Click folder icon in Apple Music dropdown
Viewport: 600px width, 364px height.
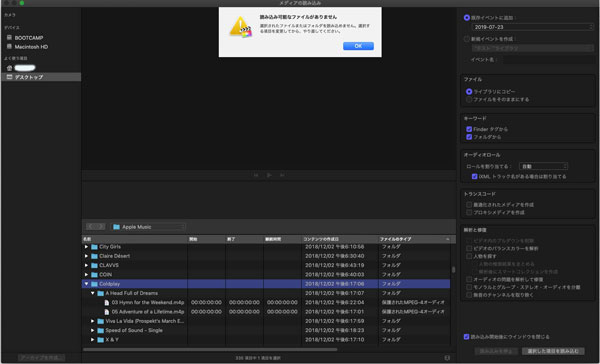116,227
